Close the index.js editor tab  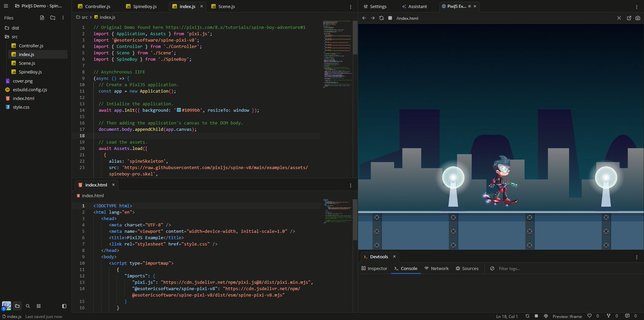(x=201, y=6)
